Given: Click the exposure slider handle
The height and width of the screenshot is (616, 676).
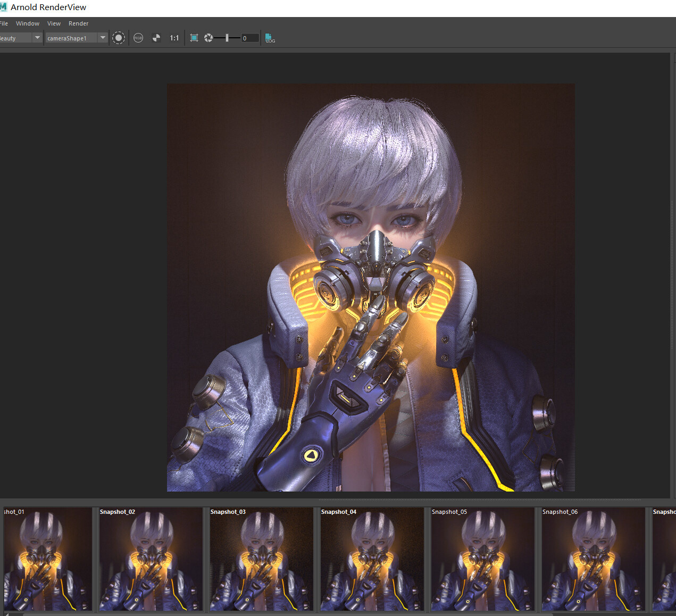Looking at the screenshot, I should point(227,38).
